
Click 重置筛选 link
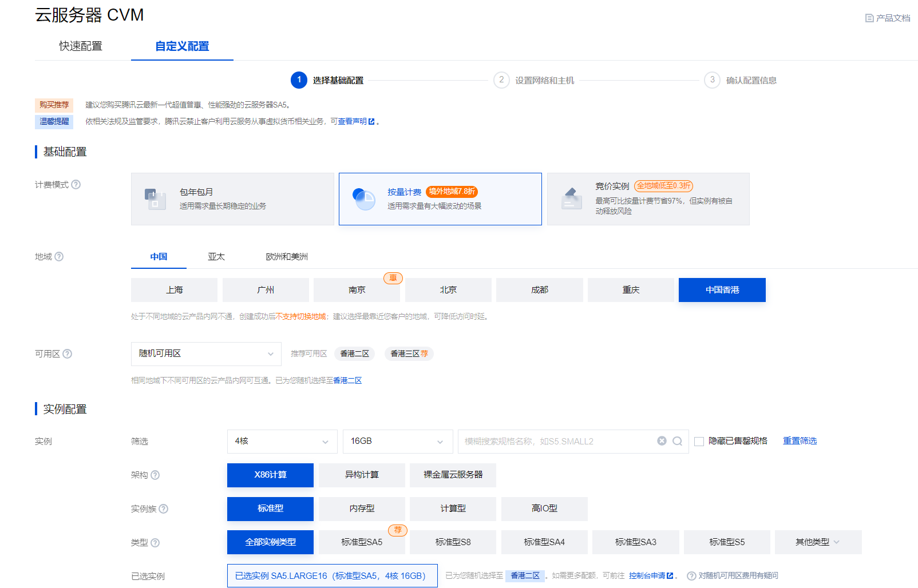(800, 441)
